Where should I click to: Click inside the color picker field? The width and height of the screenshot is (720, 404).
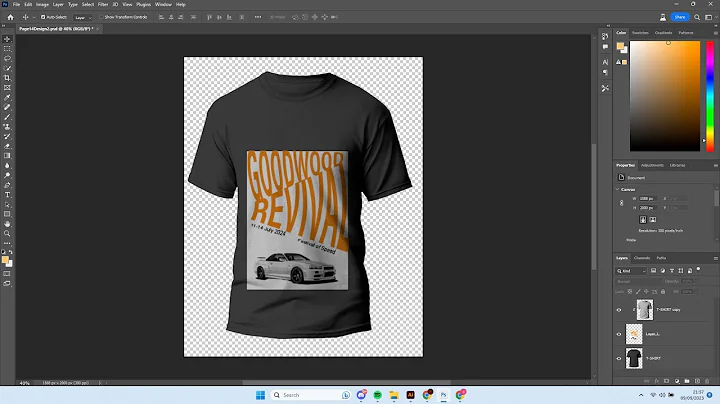pyautogui.click(x=665, y=96)
